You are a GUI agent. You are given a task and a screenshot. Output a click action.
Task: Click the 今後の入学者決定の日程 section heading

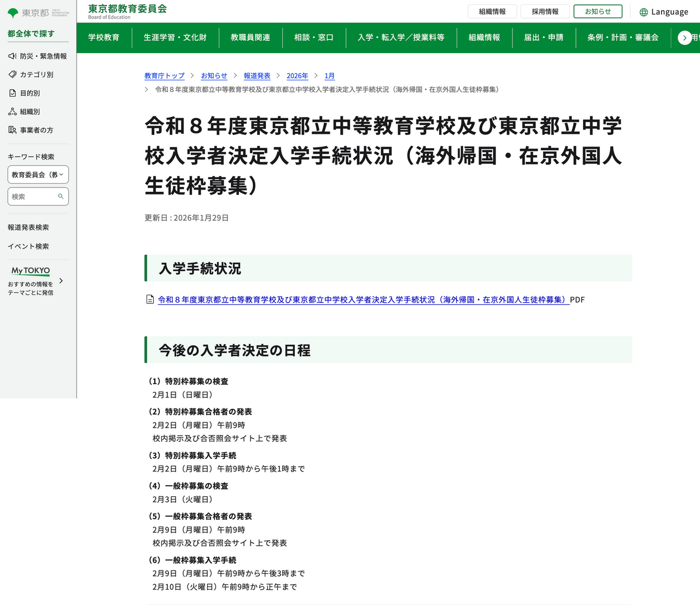[x=235, y=350]
